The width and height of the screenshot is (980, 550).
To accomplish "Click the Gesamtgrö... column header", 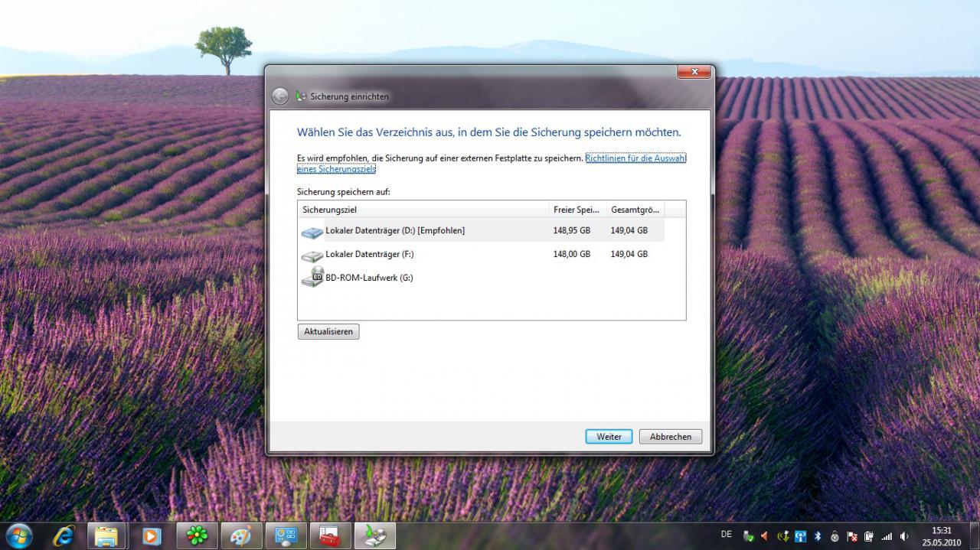I will coord(635,210).
